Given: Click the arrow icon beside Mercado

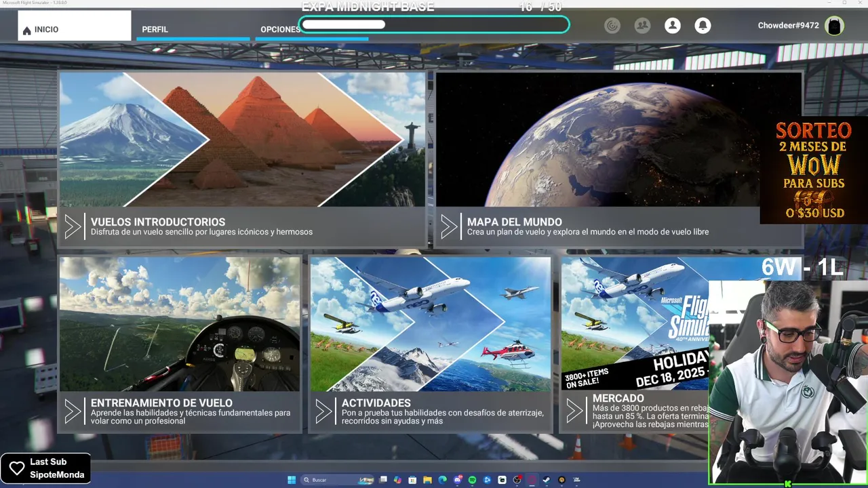Looking at the screenshot, I should tap(574, 411).
